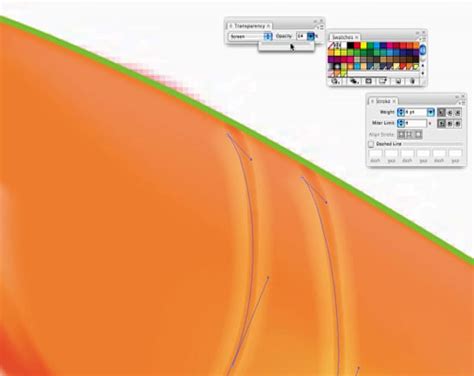The width and height of the screenshot is (474, 376).
Task: Close the Stroke tab with its x
Action: pyautogui.click(x=394, y=101)
